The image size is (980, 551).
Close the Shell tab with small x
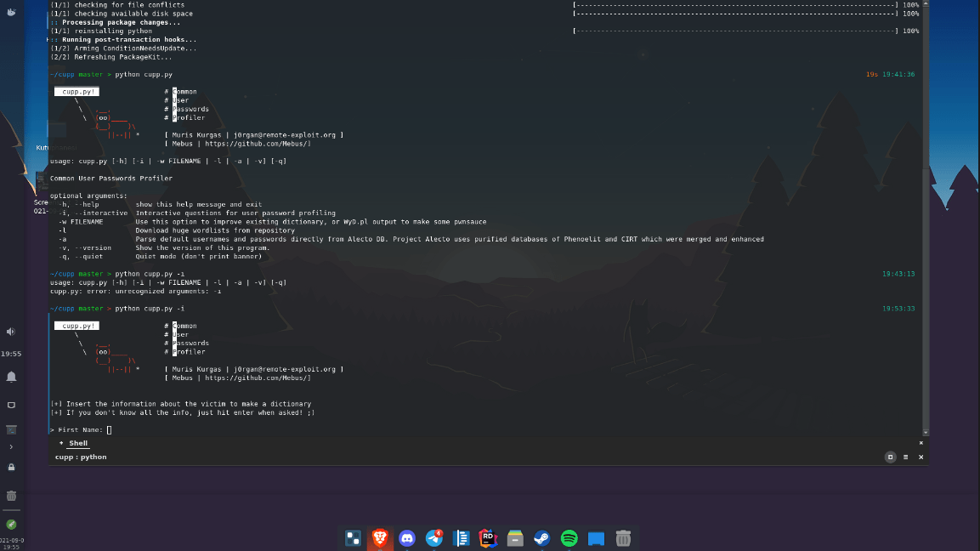click(921, 443)
